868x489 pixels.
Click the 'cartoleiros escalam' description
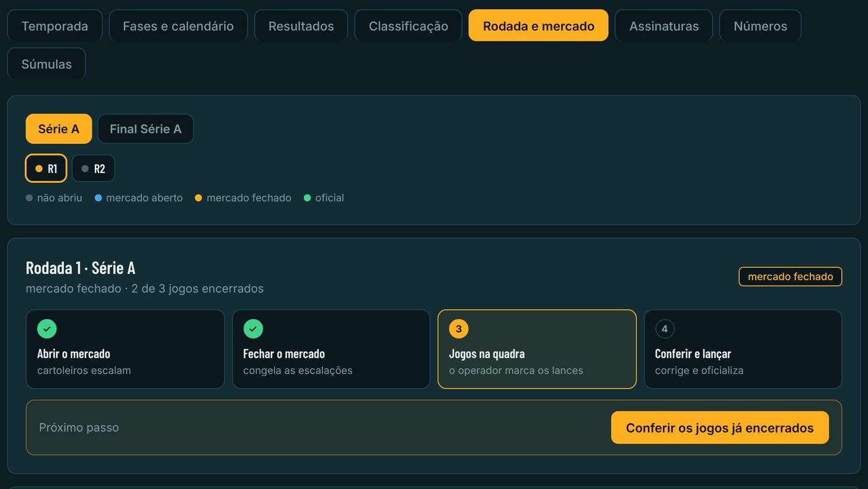(84, 371)
